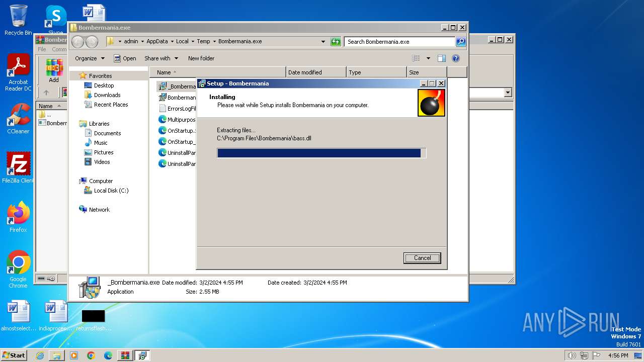Open CCleaner desktop icon

click(18, 119)
